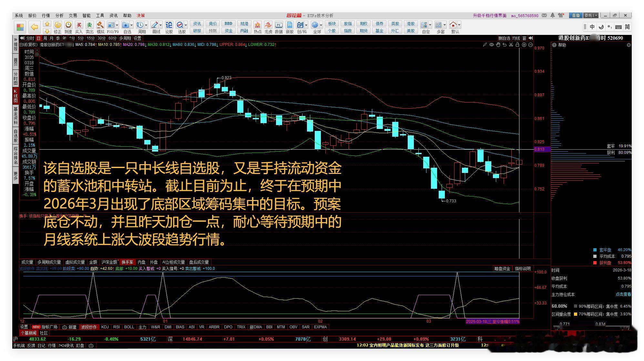Expand the 多窗 multi-window dropdown arrow
Screen dimensions: 644x361
click(x=445, y=25)
